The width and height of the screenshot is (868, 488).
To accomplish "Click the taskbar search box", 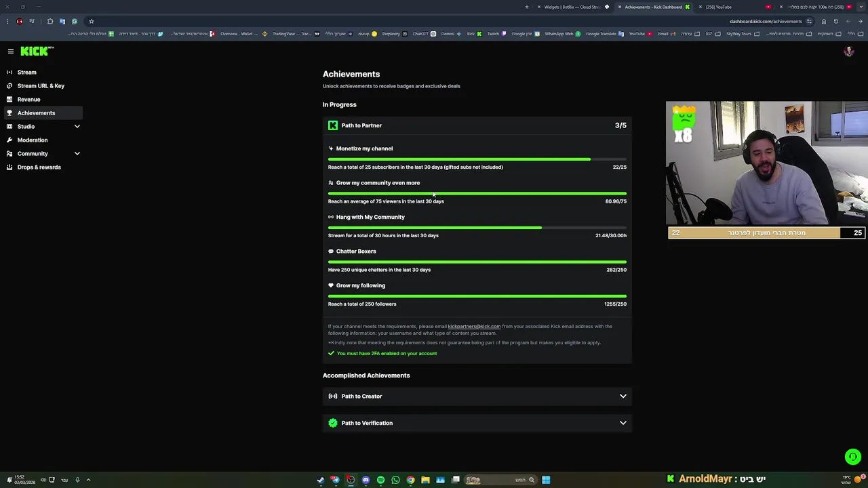I will pyautogui.click(x=500, y=480).
